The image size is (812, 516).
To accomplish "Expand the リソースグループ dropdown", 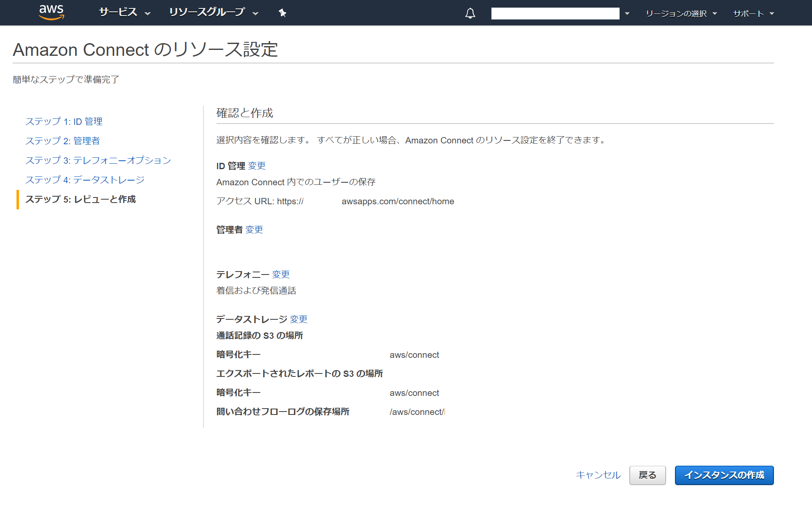I will click(213, 12).
